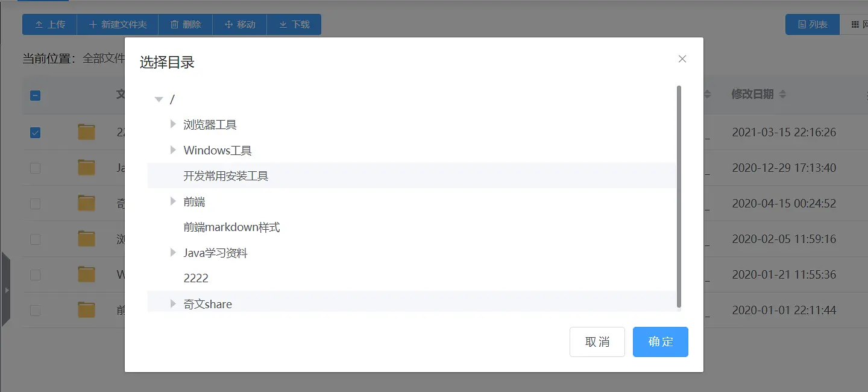Sort by the 修改日期 column header
This screenshot has height=392, width=868.
coord(754,94)
